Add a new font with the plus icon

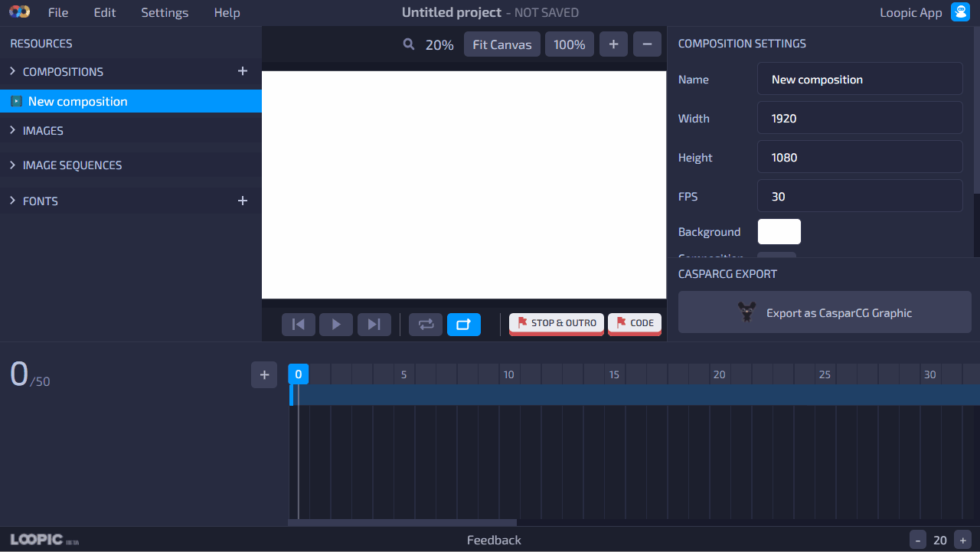pyautogui.click(x=243, y=201)
